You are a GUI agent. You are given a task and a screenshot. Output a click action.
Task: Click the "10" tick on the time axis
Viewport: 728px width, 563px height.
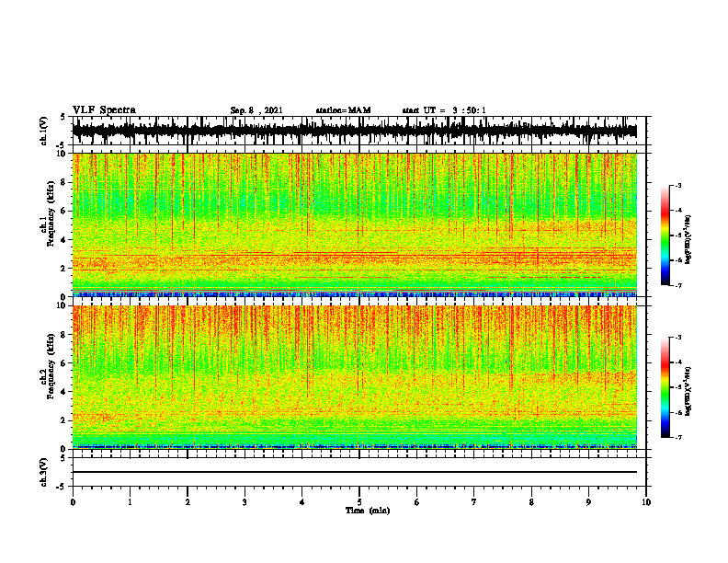pyautogui.click(x=646, y=502)
